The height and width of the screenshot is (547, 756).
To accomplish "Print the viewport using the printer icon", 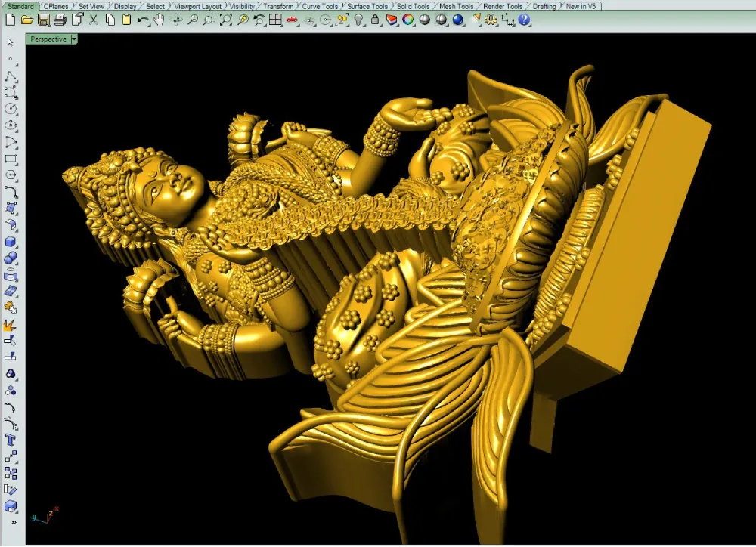I will [x=60, y=20].
